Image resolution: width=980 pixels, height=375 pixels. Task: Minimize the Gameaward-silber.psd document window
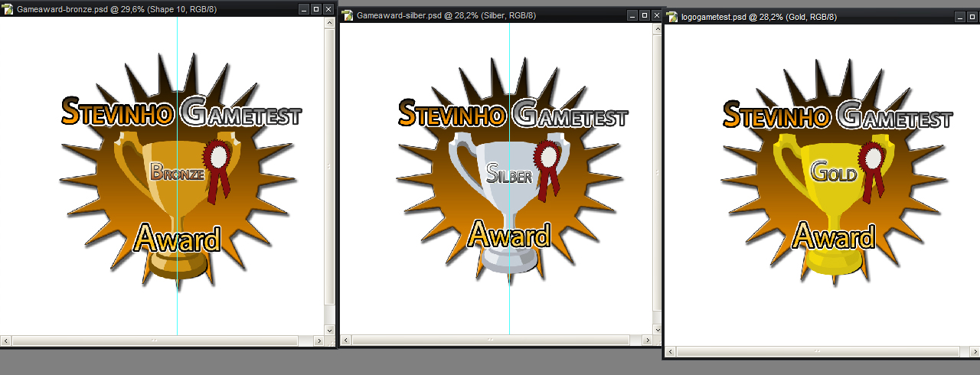pyautogui.click(x=632, y=15)
